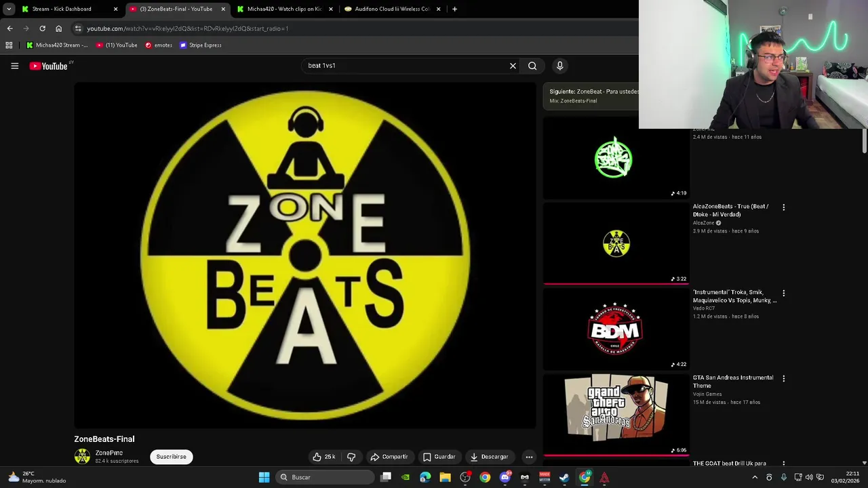Open options menu for GTA San Andreas theme
868x488 pixels.
pos(783,379)
